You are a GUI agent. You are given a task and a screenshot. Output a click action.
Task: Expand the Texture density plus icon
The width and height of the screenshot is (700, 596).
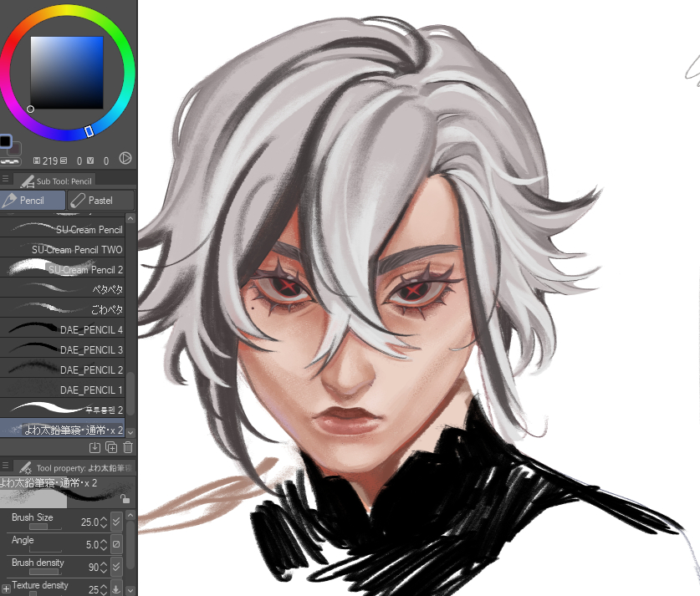(6, 589)
